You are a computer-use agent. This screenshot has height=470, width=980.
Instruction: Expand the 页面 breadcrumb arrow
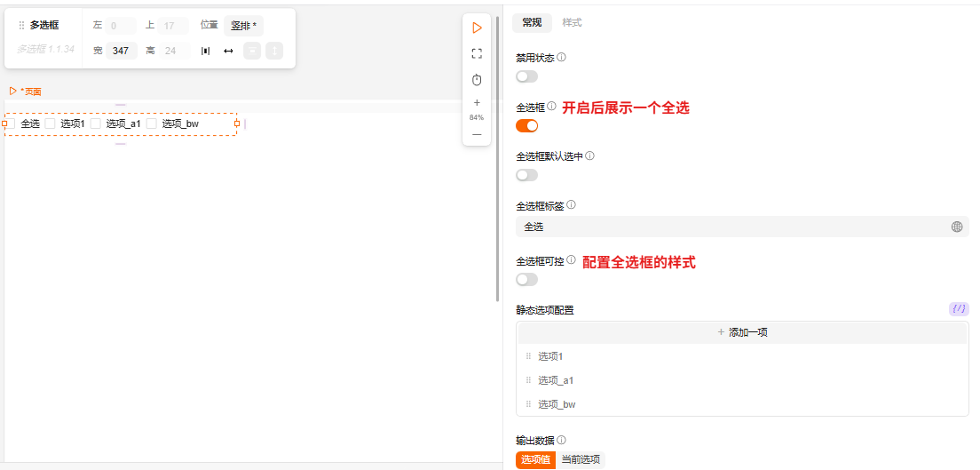(12, 91)
